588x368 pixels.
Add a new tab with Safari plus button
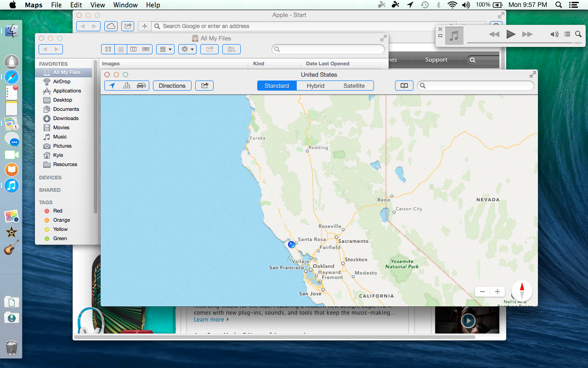(144, 26)
